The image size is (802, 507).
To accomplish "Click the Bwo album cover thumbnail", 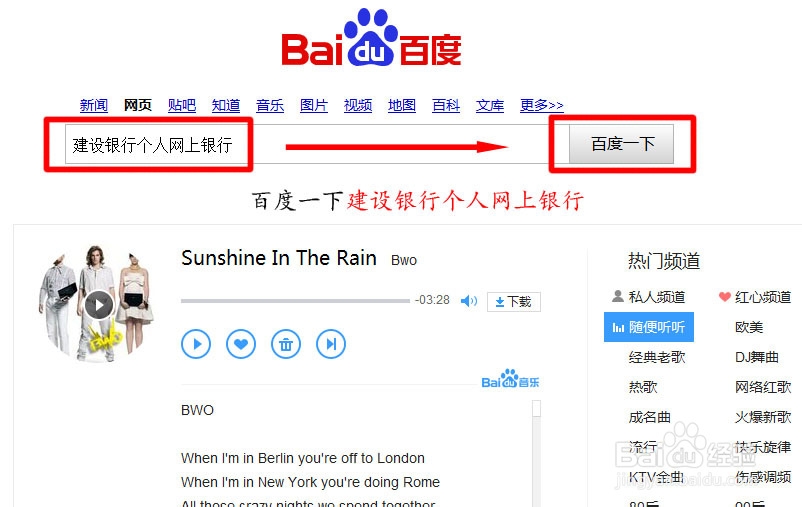I will [96, 304].
